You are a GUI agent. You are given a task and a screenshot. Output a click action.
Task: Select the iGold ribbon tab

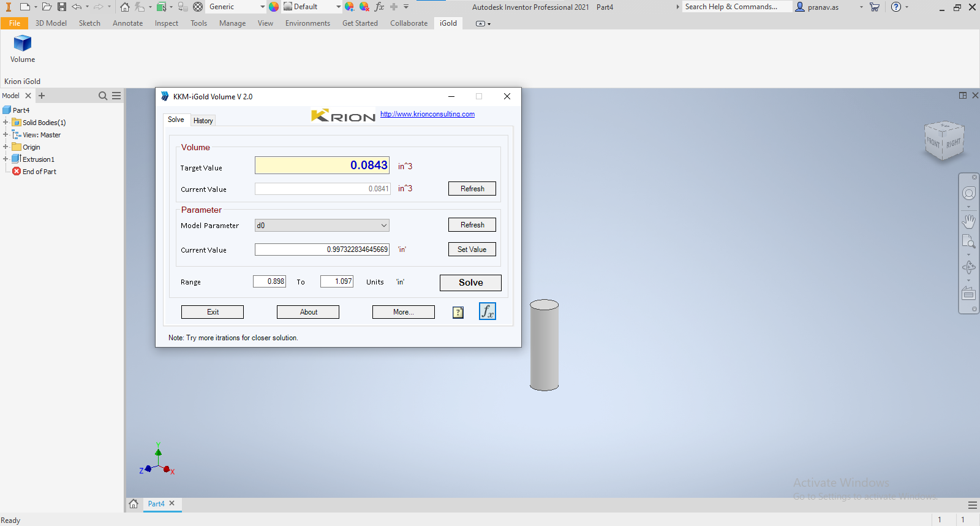tap(448, 23)
